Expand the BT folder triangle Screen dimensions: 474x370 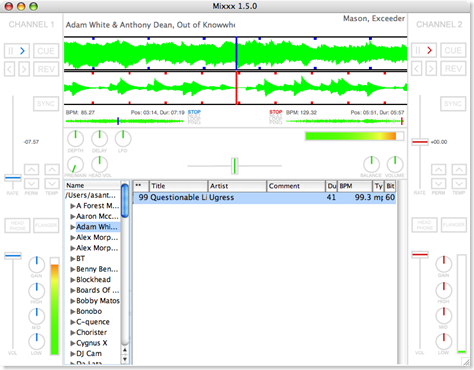[72, 259]
